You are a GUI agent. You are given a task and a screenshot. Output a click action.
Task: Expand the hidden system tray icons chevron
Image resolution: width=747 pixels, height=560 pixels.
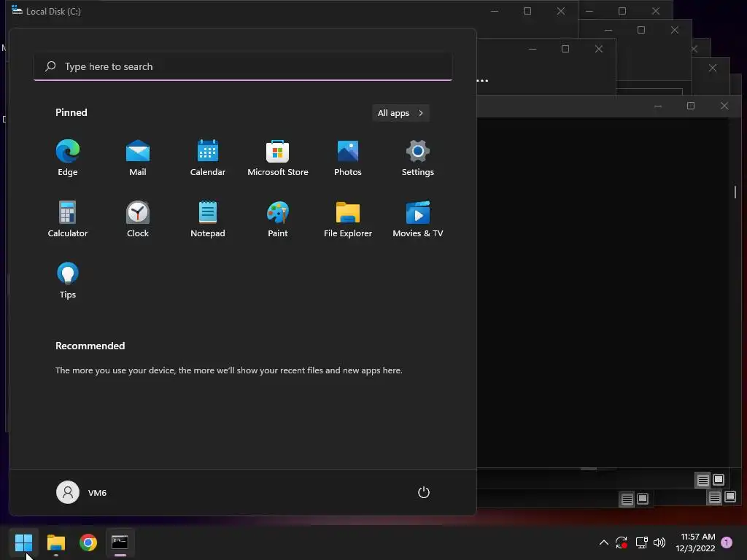[x=603, y=542]
